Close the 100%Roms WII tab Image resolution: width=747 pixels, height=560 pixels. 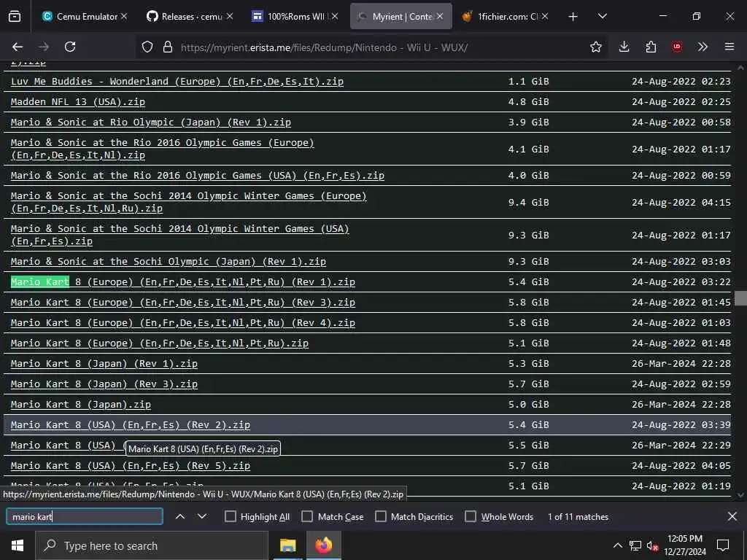[335, 16]
